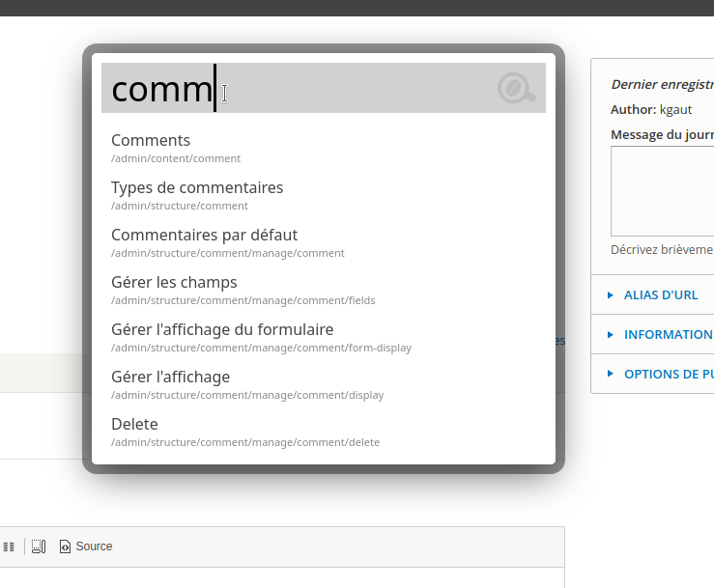The height and width of the screenshot is (588, 714).
Task: Open Gérer l'affichage du formulaire result
Action: tap(222, 330)
